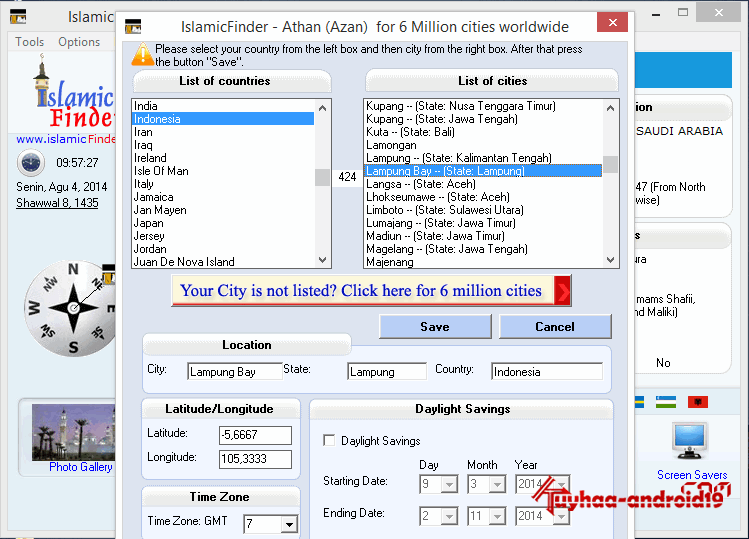Click the country list scroll up arrow

(322, 108)
